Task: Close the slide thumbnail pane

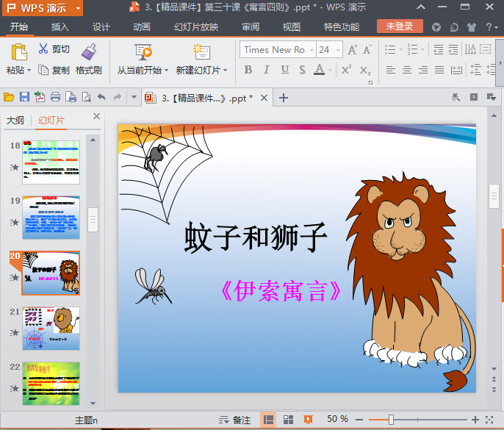Action: 96,116
